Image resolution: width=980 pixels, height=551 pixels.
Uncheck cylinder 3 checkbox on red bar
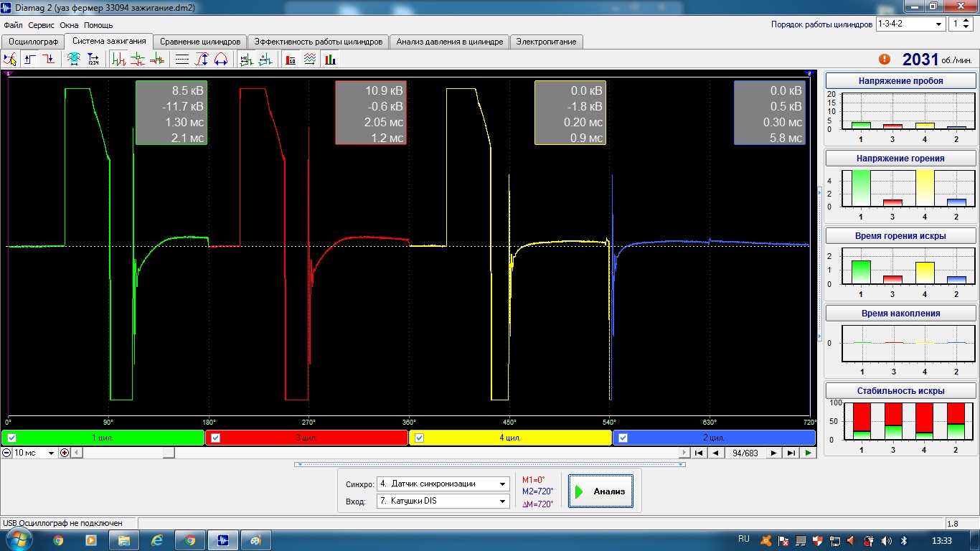click(x=216, y=438)
